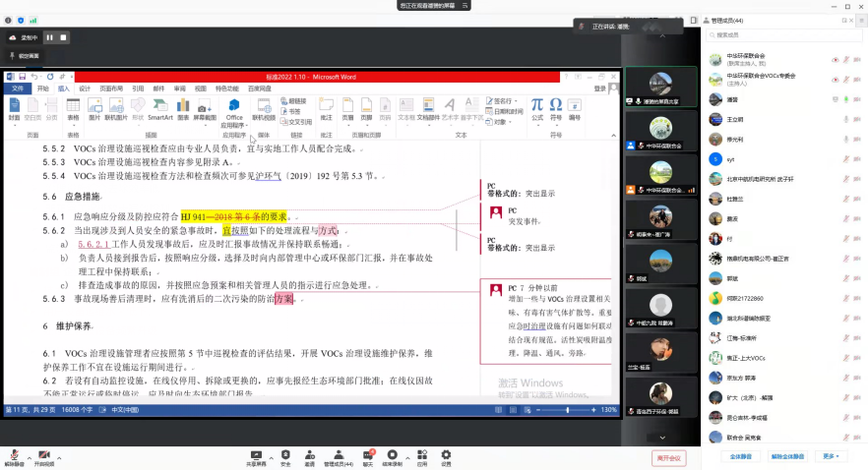The width and height of the screenshot is (868, 470).
Task: Click the 离开会议 leave meeting button
Action: point(668,458)
